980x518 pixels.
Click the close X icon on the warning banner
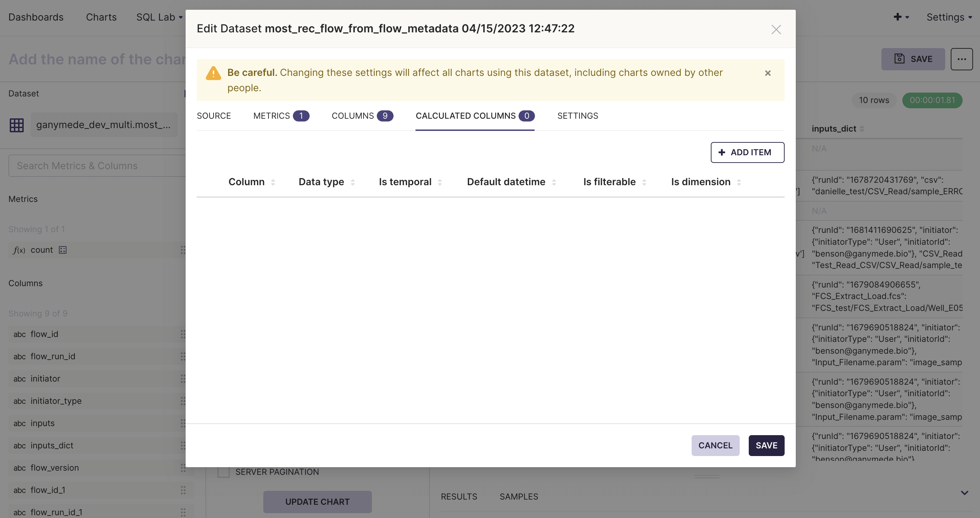(768, 73)
